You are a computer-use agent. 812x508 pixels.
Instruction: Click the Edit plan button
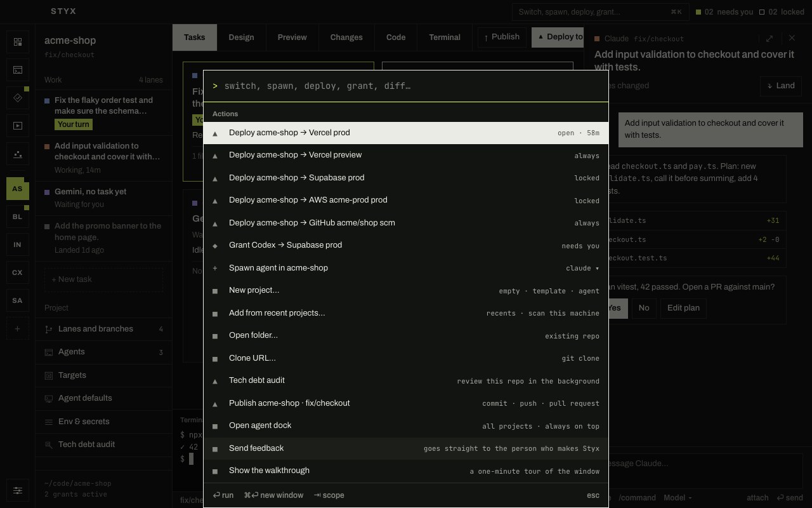click(x=683, y=308)
